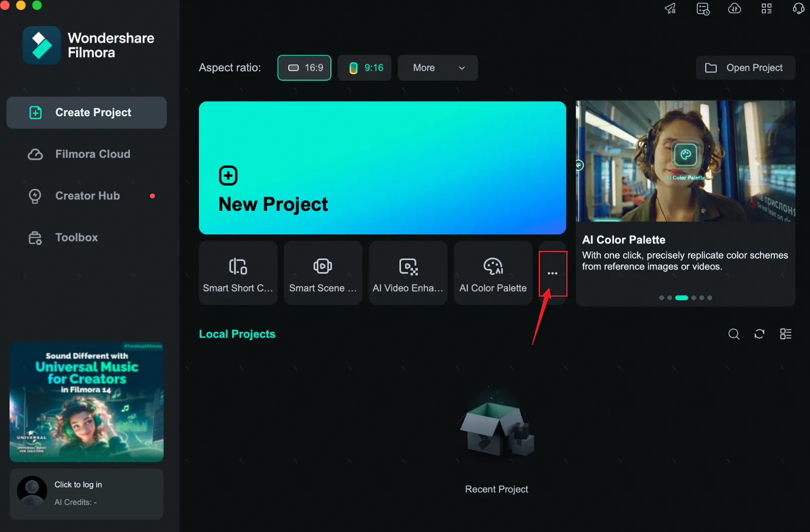Click the paper plane icon in top bar
The height and width of the screenshot is (532, 810).
pyautogui.click(x=670, y=9)
